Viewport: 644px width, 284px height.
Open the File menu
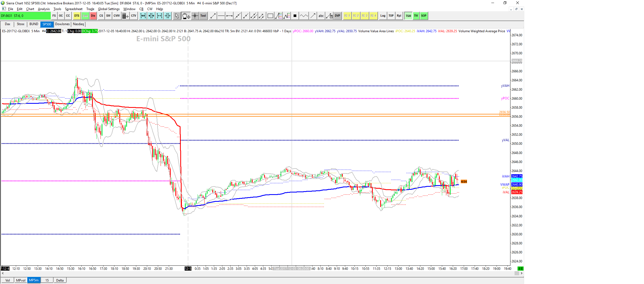pyautogui.click(x=11, y=9)
